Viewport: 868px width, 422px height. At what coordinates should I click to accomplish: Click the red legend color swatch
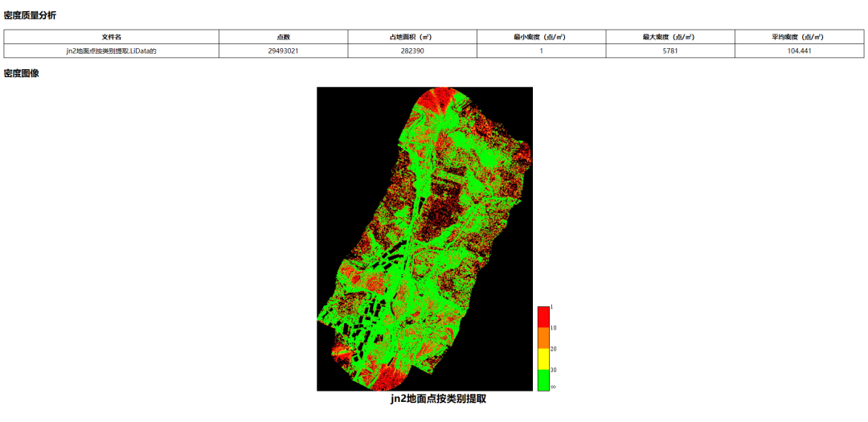(x=543, y=316)
